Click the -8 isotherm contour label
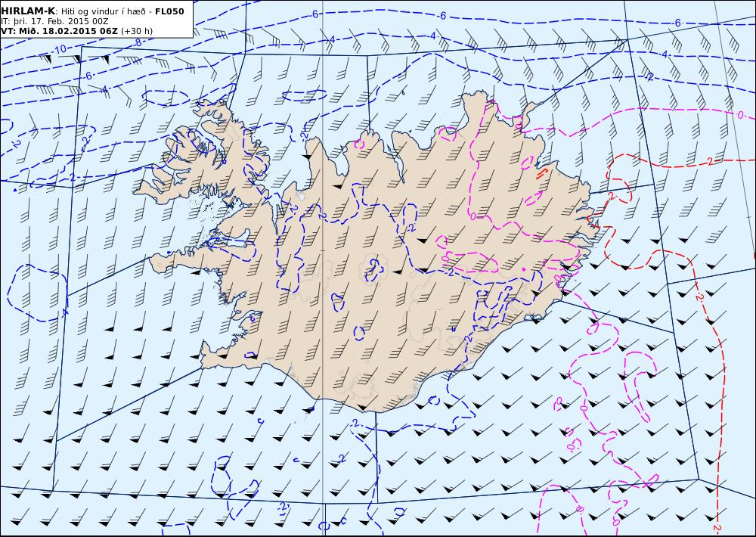The height and width of the screenshot is (537, 756). pos(137,42)
